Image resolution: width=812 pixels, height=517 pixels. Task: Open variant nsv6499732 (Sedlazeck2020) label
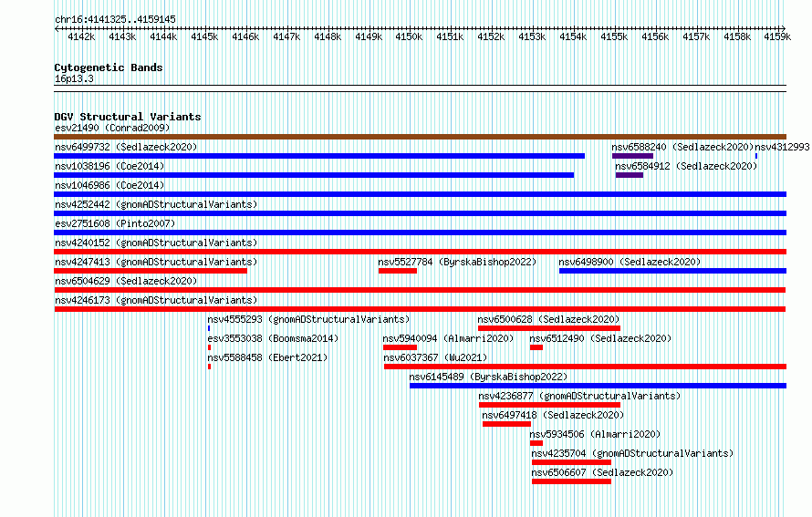(x=126, y=147)
